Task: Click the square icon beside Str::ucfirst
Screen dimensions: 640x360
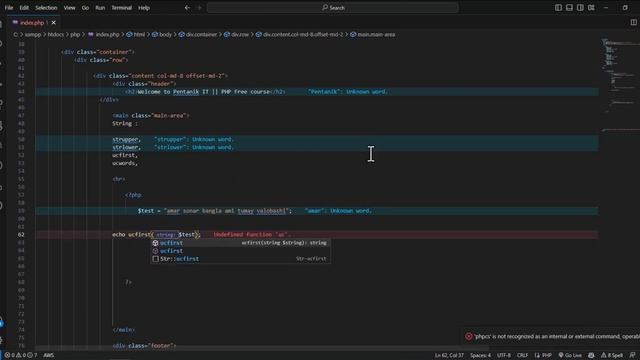Action: pyautogui.click(x=155, y=259)
